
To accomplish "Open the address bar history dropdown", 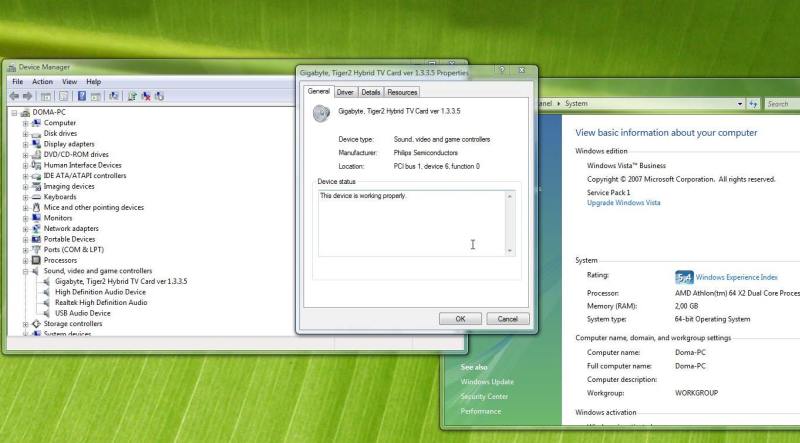I will [740, 104].
